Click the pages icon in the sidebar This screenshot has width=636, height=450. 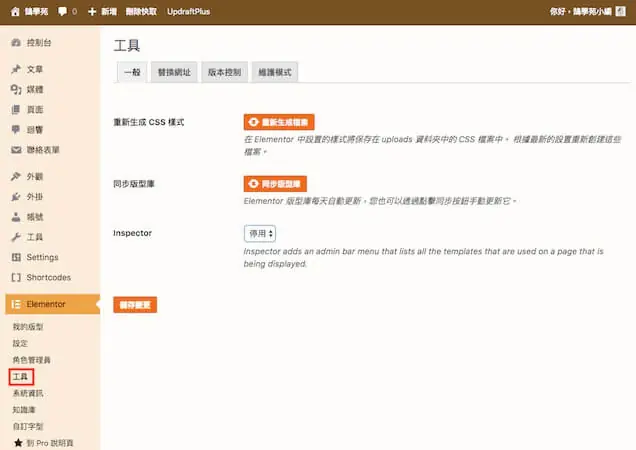coord(16,110)
